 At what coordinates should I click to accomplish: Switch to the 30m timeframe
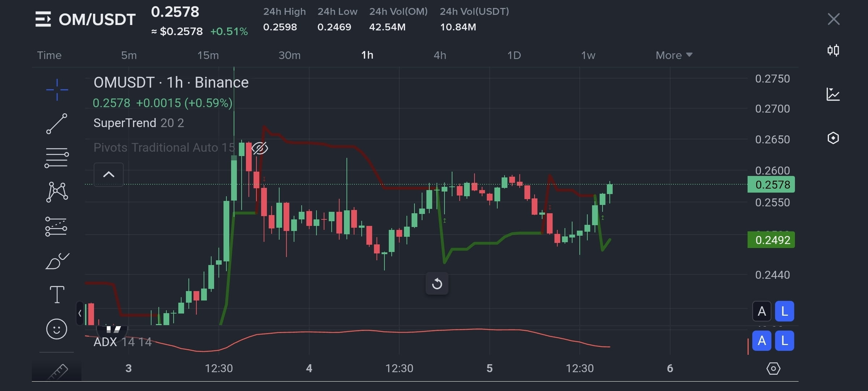click(x=289, y=55)
